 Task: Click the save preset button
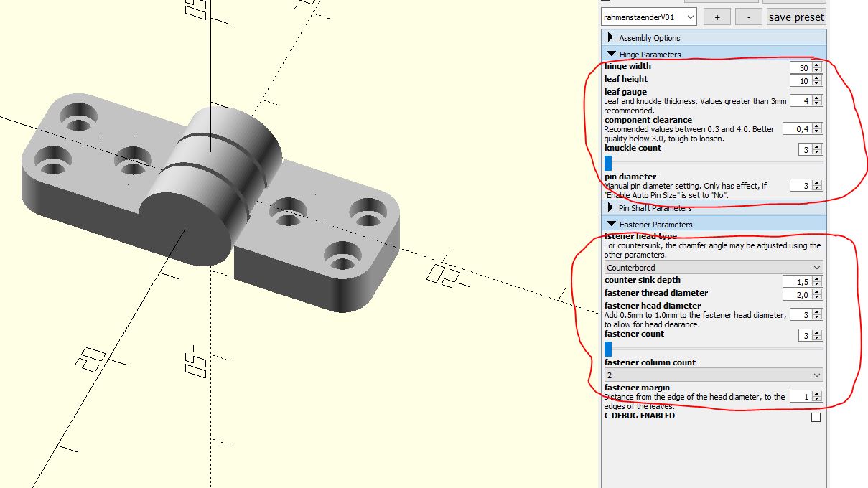796,17
